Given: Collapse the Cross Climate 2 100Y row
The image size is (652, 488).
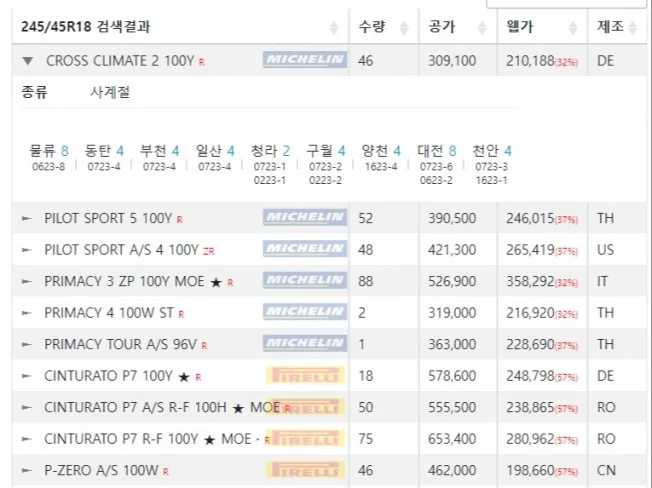Looking at the screenshot, I should pos(27,61).
